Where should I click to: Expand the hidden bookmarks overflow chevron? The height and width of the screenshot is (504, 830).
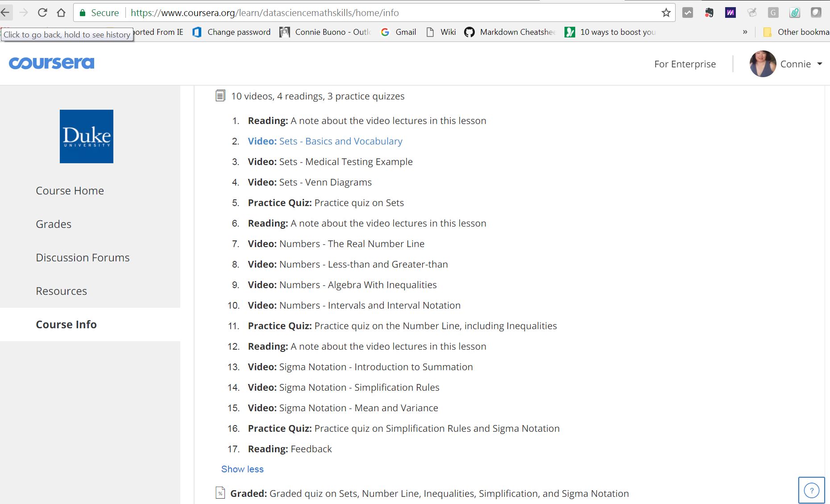tap(745, 32)
